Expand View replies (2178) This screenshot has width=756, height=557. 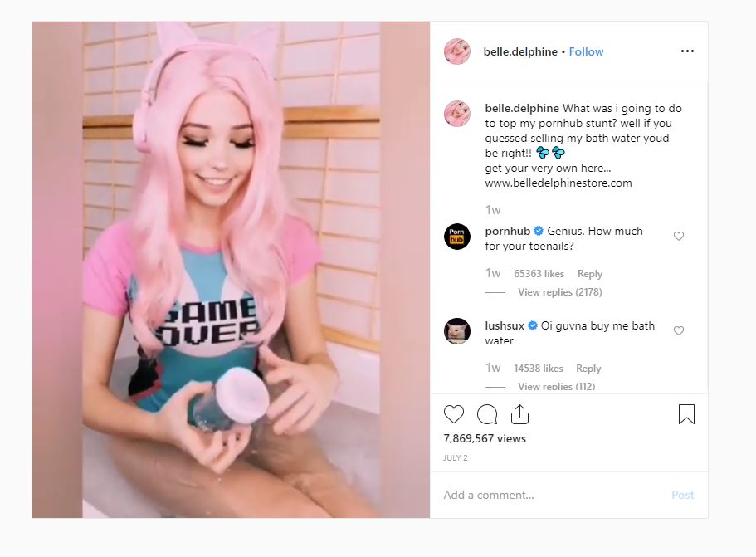click(x=560, y=291)
